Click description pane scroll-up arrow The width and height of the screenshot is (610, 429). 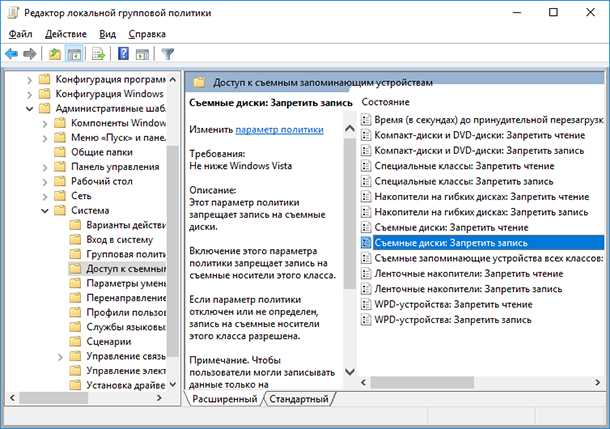350,128
